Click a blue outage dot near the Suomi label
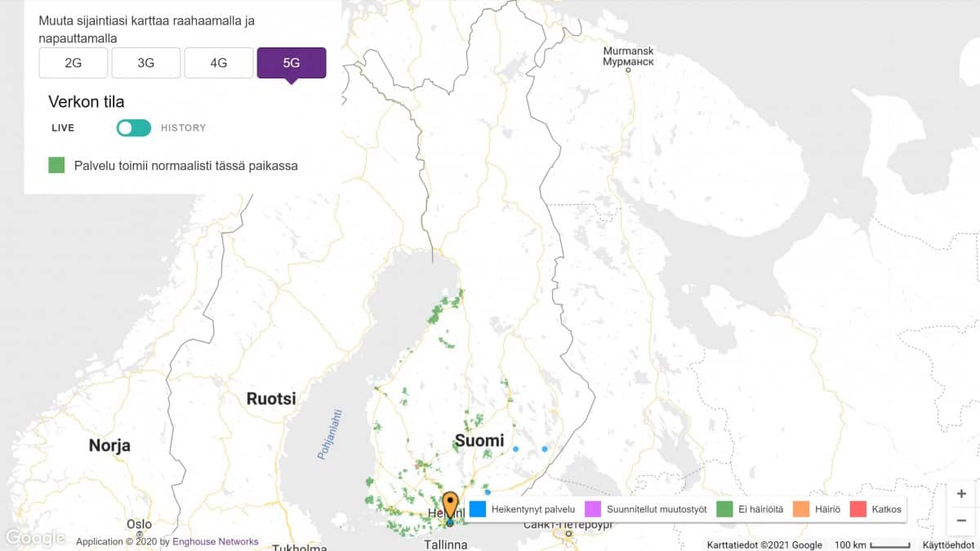Image resolution: width=980 pixels, height=551 pixels. coord(516,449)
